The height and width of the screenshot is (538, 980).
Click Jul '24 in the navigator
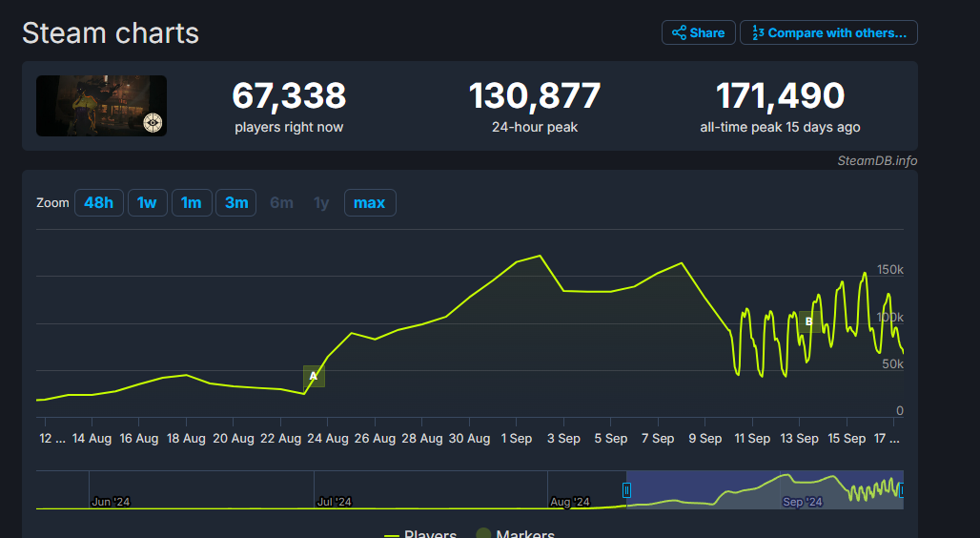(335, 502)
